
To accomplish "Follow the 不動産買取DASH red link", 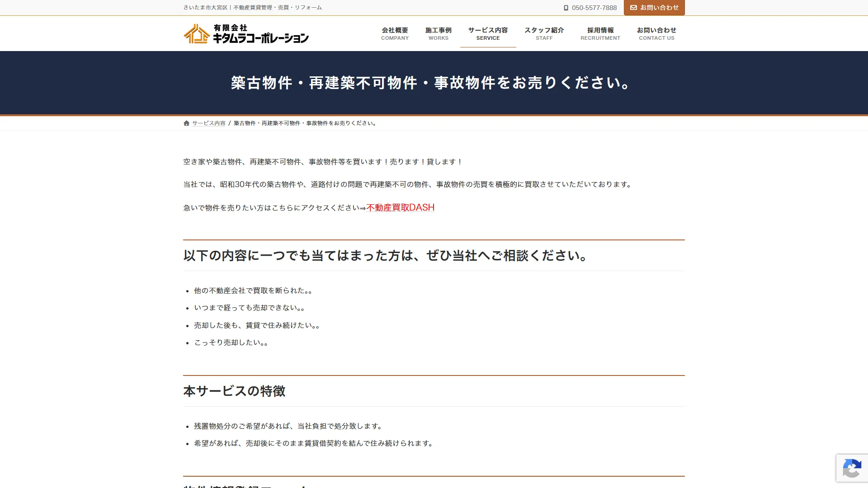I will click(x=400, y=207).
